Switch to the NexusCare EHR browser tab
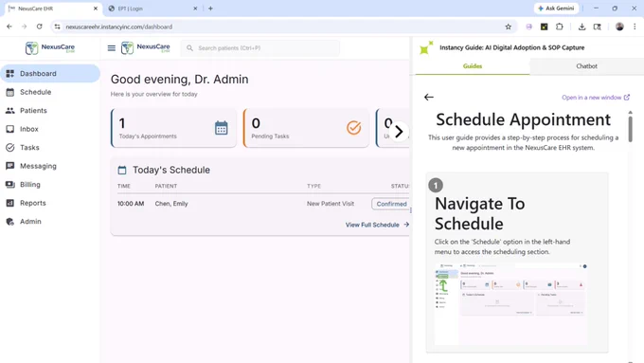Screen dimensions: 644x363 [x=53, y=9]
